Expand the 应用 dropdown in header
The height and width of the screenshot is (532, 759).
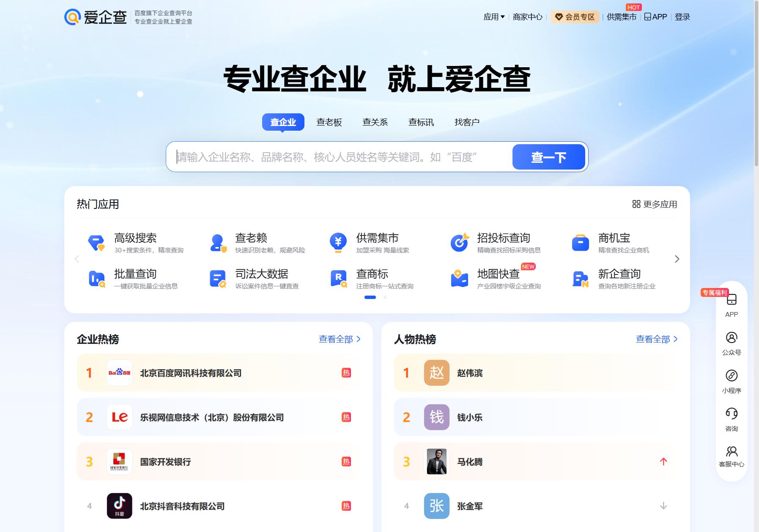click(494, 17)
